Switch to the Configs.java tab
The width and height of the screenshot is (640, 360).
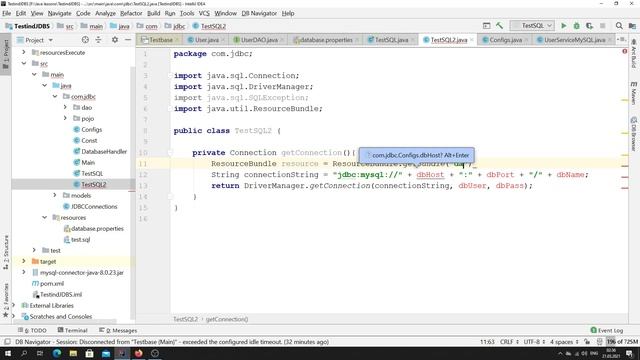505,40
